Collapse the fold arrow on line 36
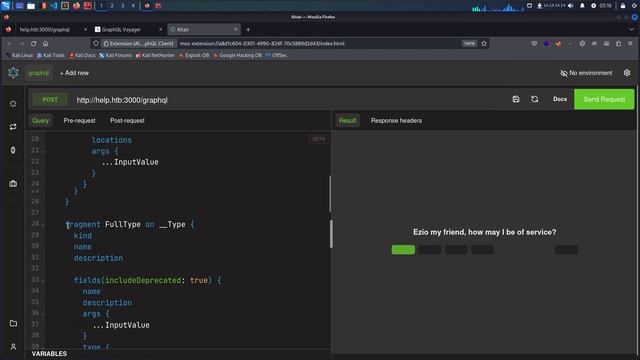640x360 pixels. pyautogui.click(x=43, y=314)
